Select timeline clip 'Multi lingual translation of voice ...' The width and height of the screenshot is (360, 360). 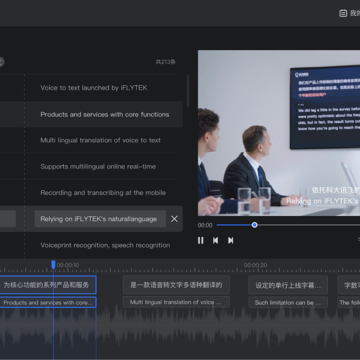point(176,302)
